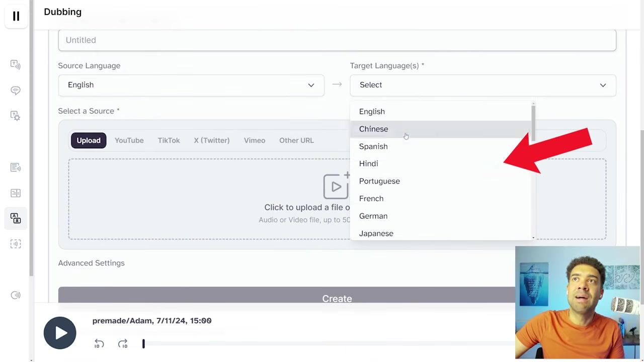Open the text to speech sidebar icon
This screenshot has height=362, width=644.
[16, 64]
